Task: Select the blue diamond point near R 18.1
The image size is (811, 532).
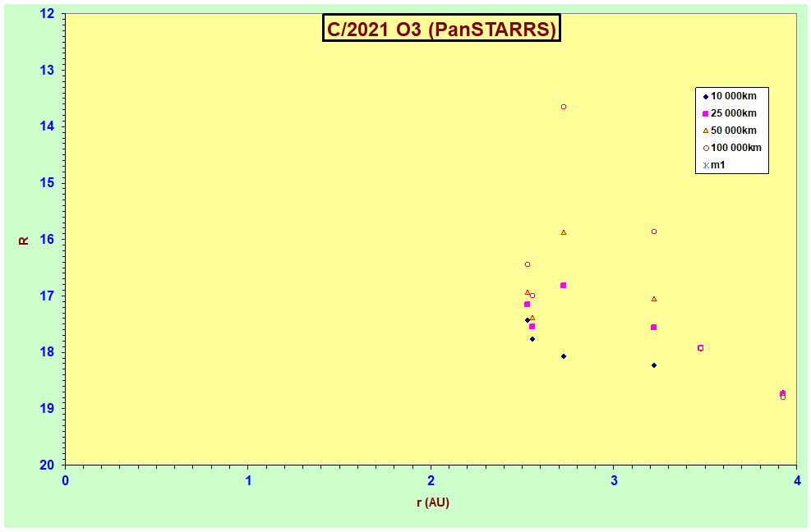Action: pos(564,356)
